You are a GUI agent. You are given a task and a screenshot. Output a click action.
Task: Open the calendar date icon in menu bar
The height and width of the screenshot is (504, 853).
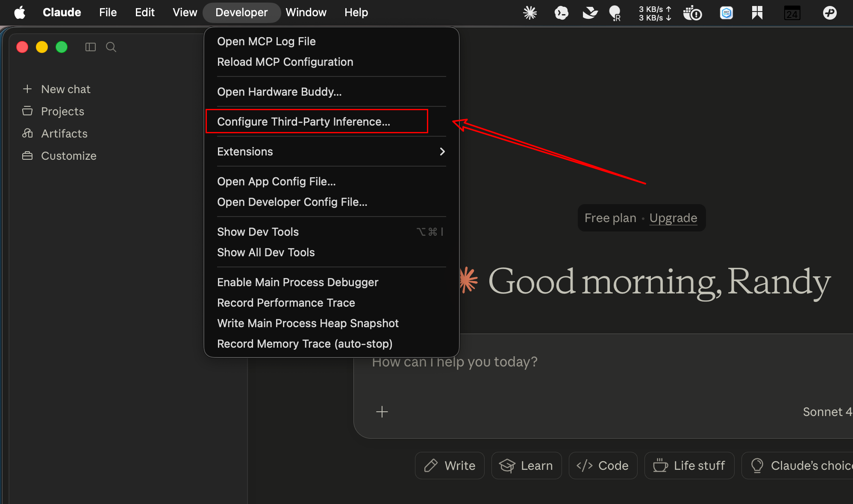pos(792,13)
